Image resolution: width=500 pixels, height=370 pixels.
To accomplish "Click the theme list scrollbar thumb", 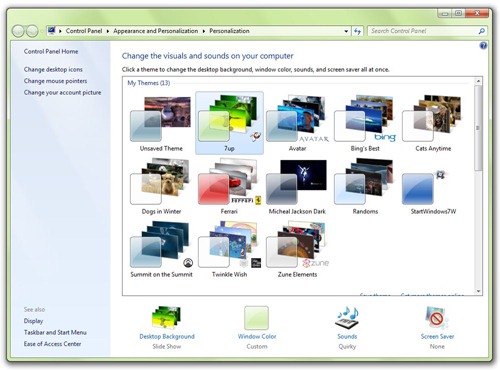I will point(478,128).
